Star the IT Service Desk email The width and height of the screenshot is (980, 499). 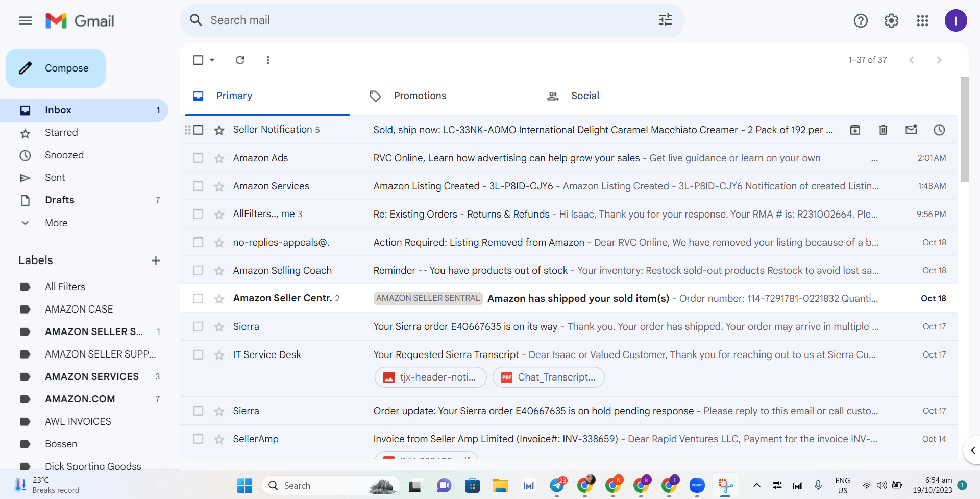219,355
